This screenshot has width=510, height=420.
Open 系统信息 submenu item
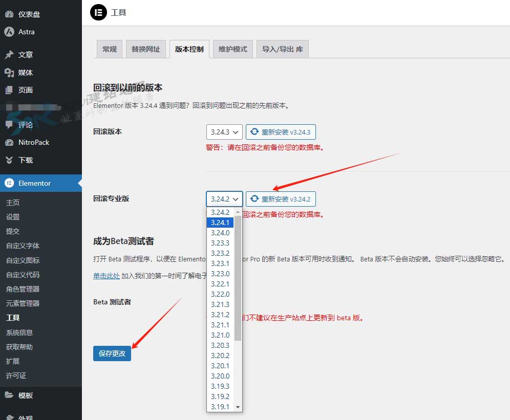[19, 332]
